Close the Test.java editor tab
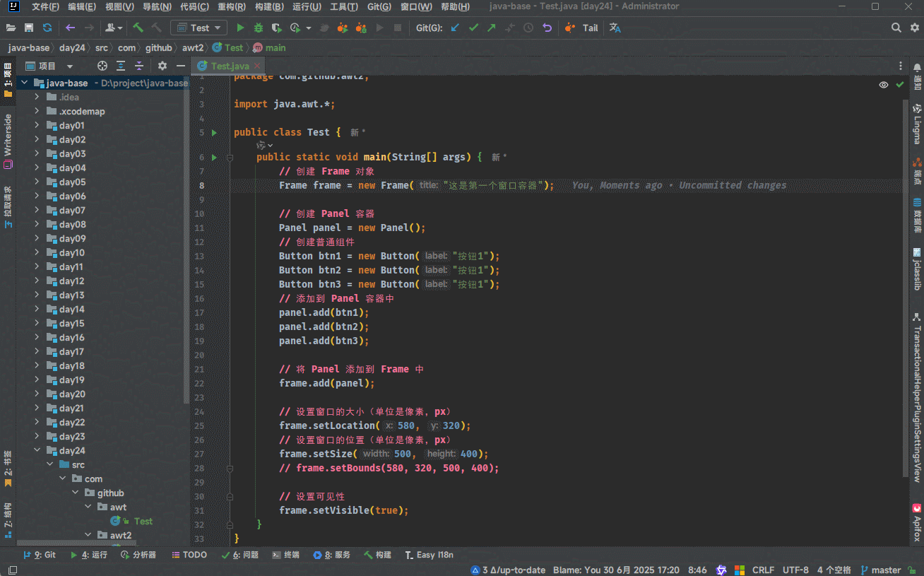 click(258, 66)
